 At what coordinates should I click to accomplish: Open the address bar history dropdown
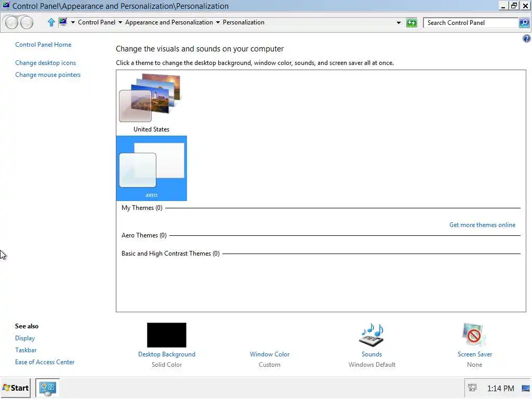click(x=398, y=23)
